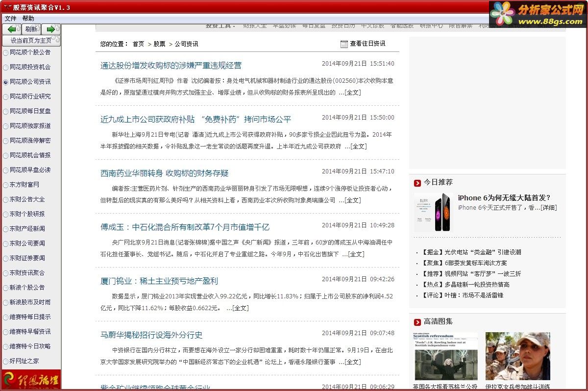The height and width of the screenshot is (391, 588).
Task: Click the iPhone 6 thumbnail image
Action: coord(433,212)
